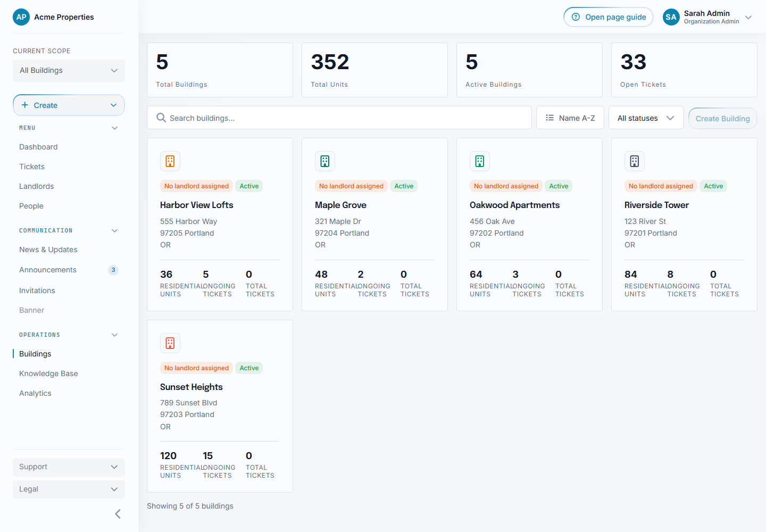Click the Total Buildings stat card

point(220,70)
